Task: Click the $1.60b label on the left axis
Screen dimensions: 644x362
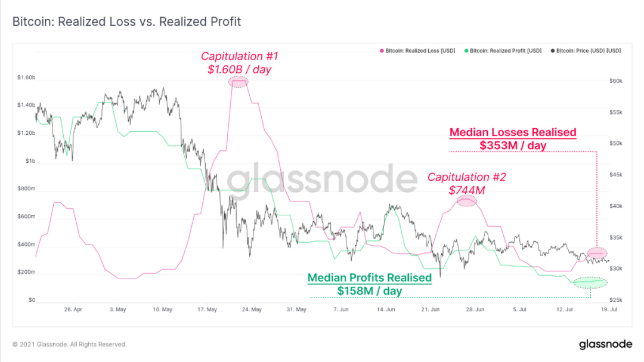Action: [26, 78]
